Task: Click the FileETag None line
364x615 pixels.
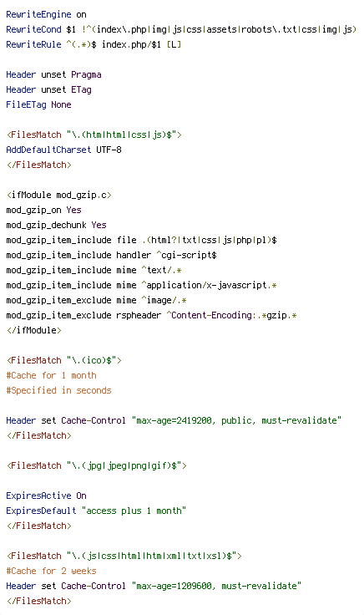Action: [x=38, y=104]
